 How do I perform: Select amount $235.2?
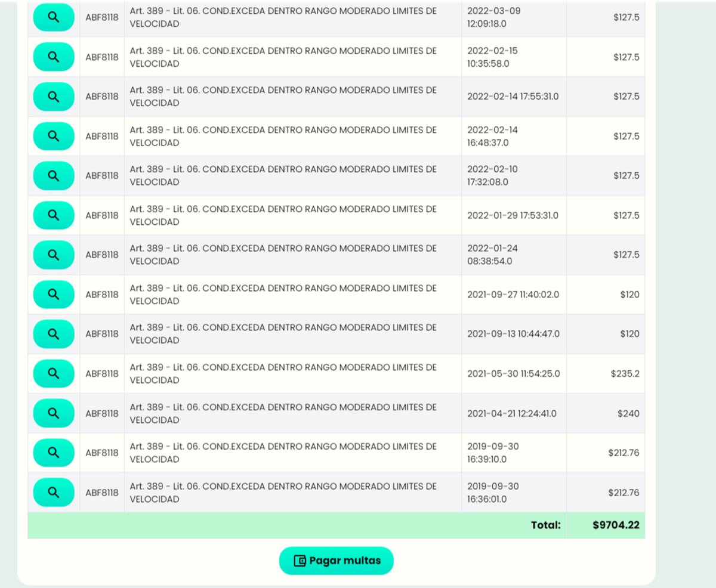pyautogui.click(x=625, y=374)
